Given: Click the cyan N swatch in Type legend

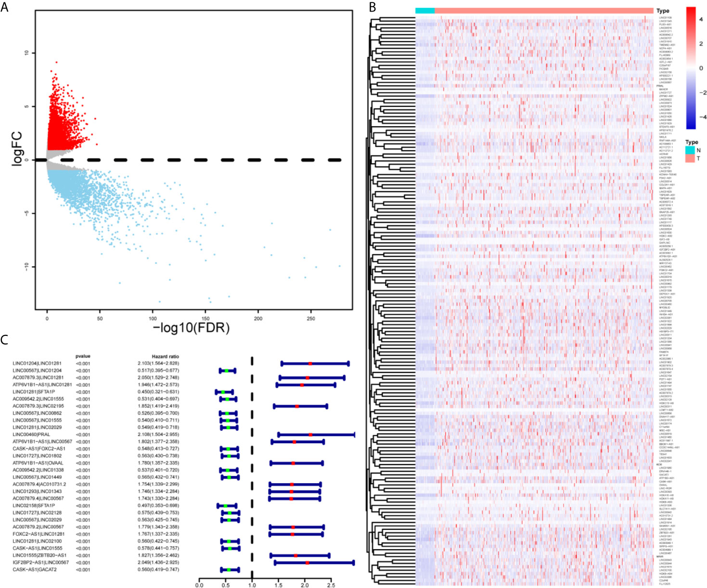Looking at the screenshot, I should click(690, 150).
